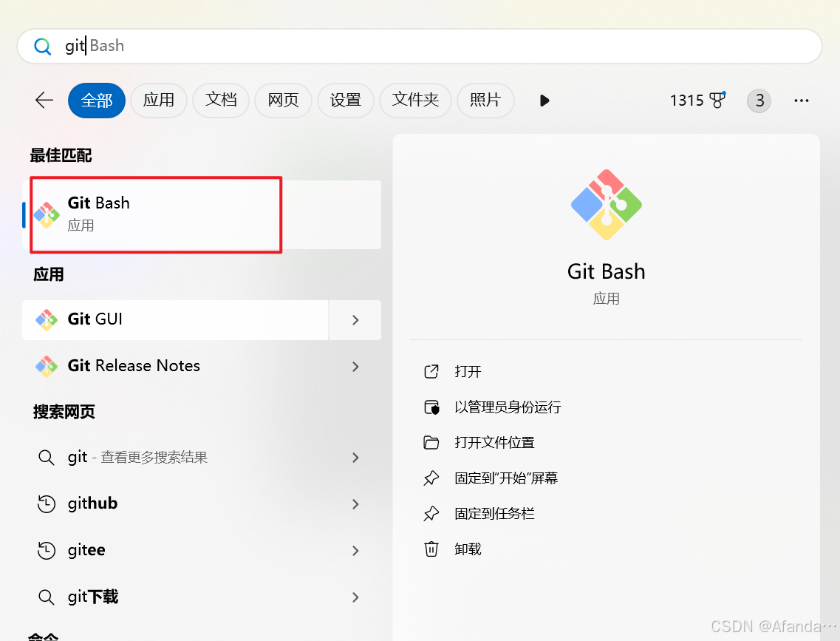
Task: Click the circular 3 account badge
Action: point(759,101)
